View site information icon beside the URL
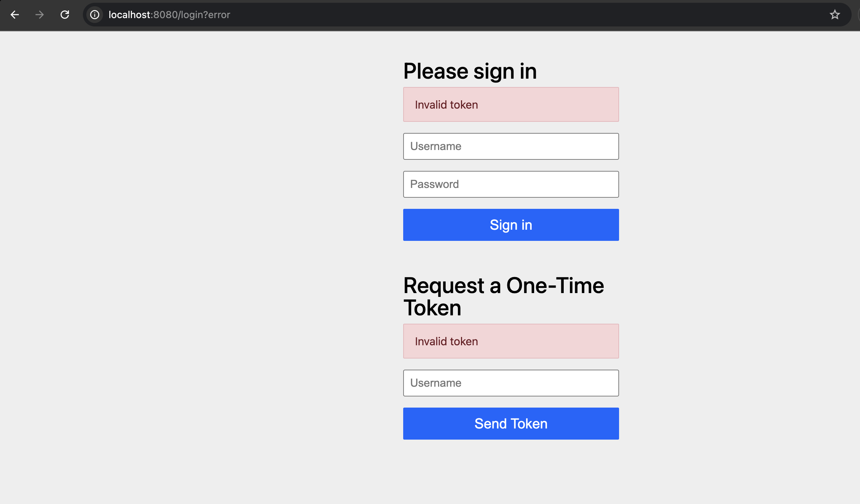 (x=95, y=15)
